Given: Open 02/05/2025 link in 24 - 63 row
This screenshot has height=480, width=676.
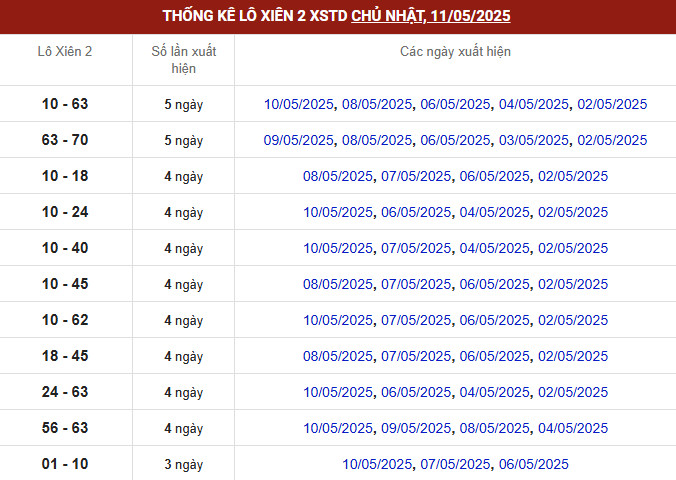Looking at the screenshot, I should coord(573,392).
